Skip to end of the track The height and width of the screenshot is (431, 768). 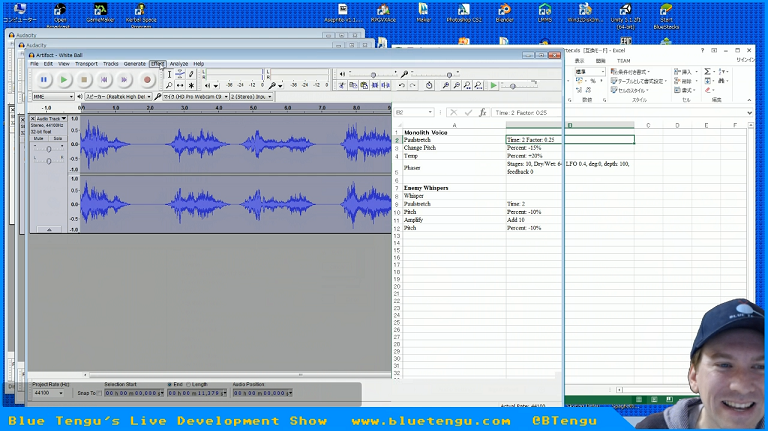pyautogui.click(x=124, y=79)
